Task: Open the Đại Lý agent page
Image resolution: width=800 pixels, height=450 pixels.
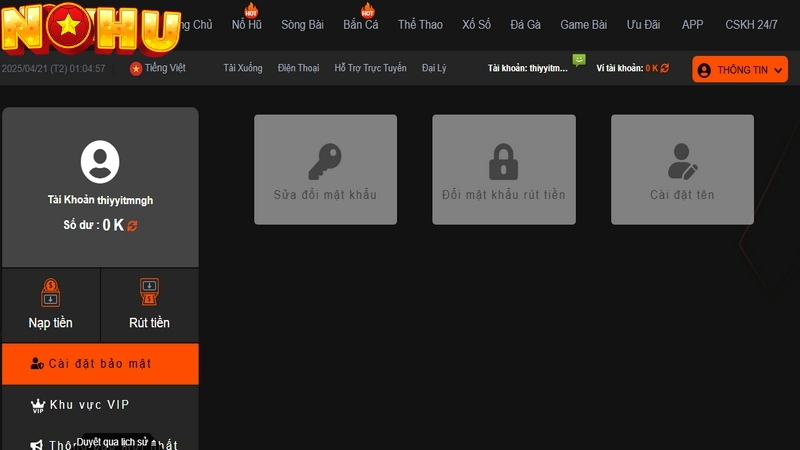Action: (434, 68)
